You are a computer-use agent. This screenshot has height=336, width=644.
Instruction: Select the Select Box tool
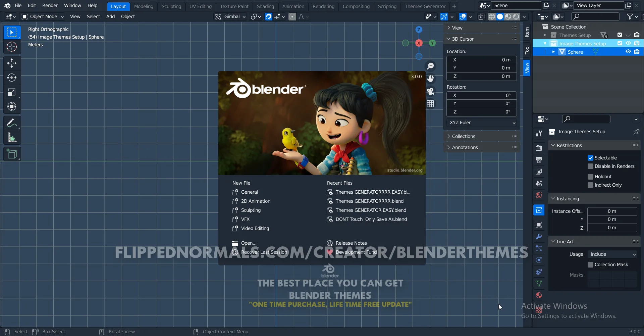point(12,33)
